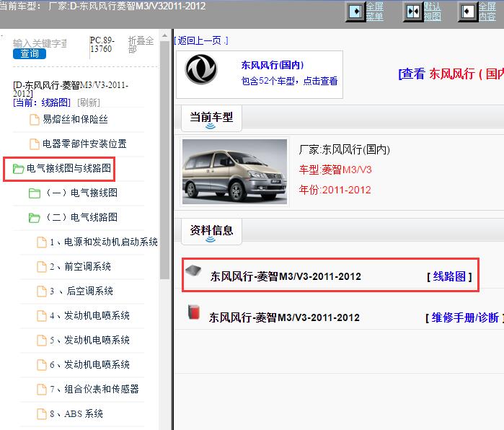
Task: Click the 厂家:东风风行(国内) text
Action: pyautogui.click(x=344, y=149)
